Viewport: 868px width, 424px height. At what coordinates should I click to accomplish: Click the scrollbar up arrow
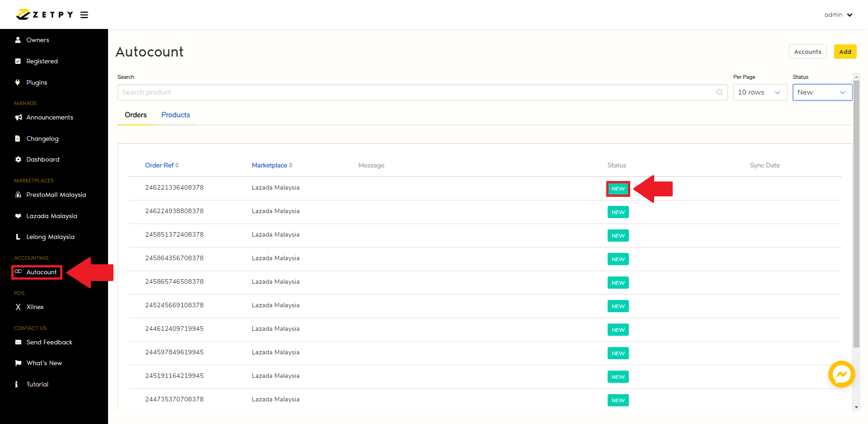(x=856, y=77)
